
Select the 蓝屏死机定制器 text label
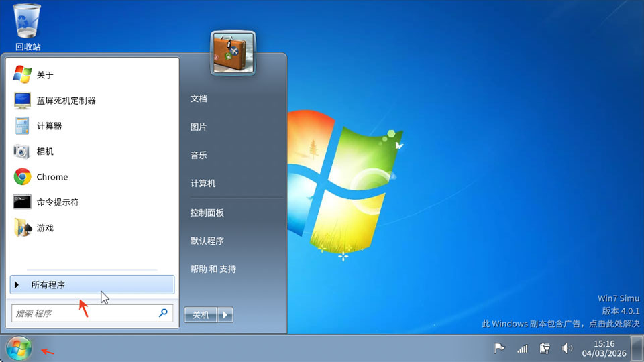click(66, 101)
